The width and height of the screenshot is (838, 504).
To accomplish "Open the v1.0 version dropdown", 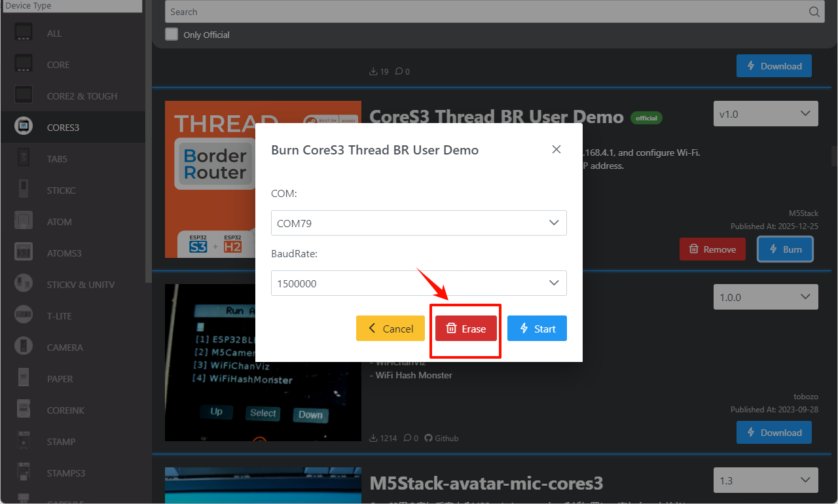I will pos(765,114).
